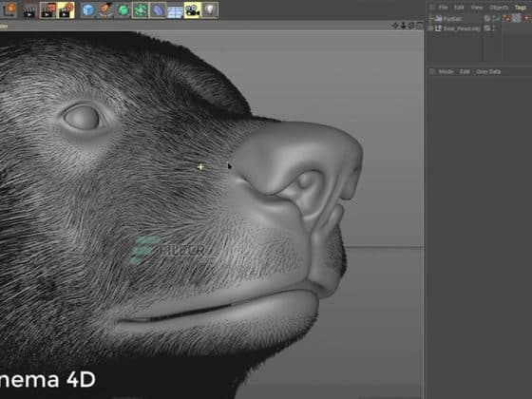Toggle Fur object visibility dots
The height and width of the screenshot is (399, 532).
click(x=493, y=19)
